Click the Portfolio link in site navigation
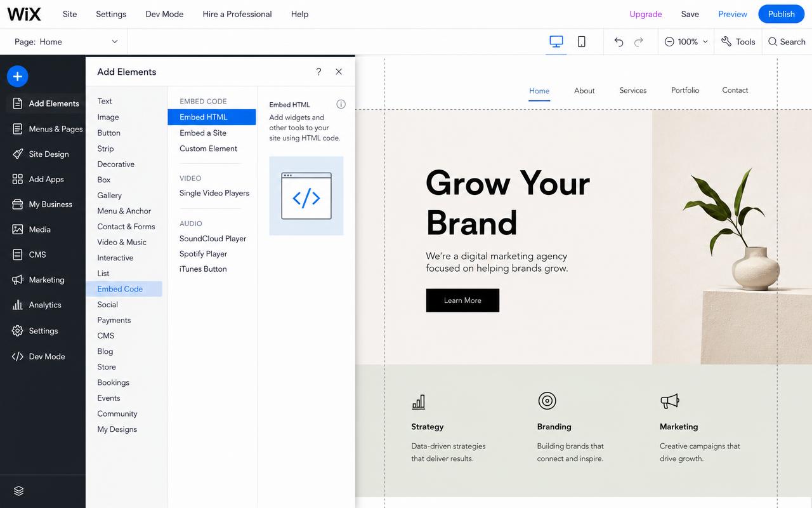Image resolution: width=812 pixels, height=508 pixels. [x=685, y=90]
